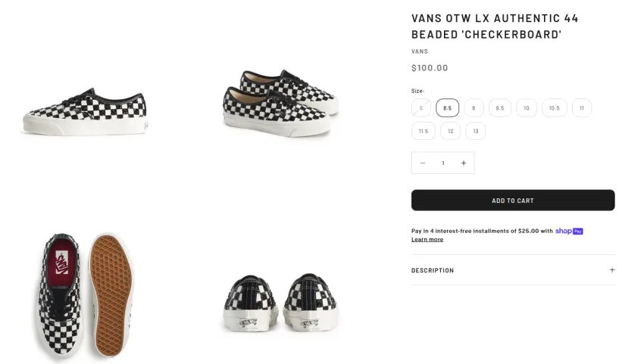Viewport: 644px width, 364px height.
Task: Decrease quantity with the minus icon
Action: coord(422,163)
